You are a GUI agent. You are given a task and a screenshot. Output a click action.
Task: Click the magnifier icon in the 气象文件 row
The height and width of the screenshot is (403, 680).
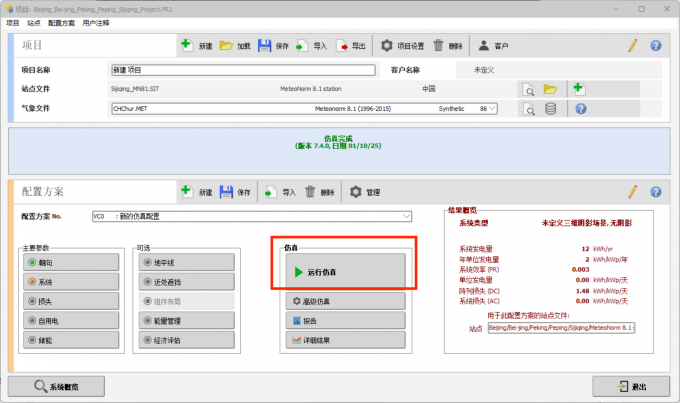click(527, 108)
